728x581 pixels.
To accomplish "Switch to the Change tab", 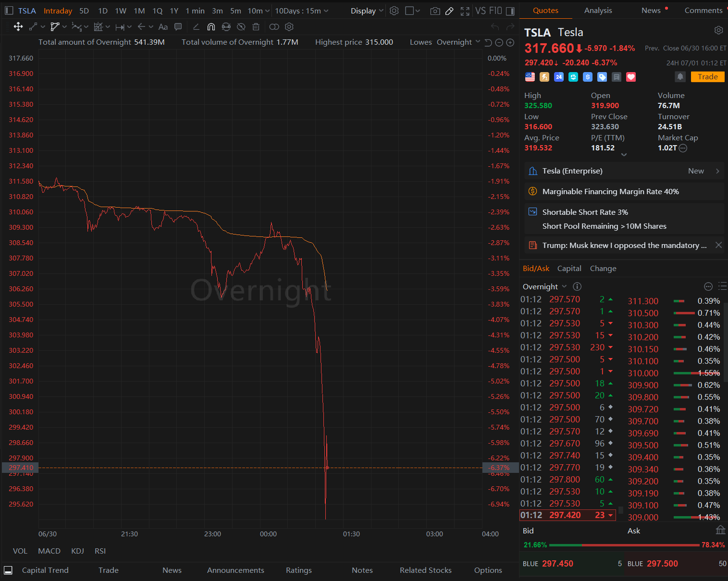I will click(x=603, y=268).
